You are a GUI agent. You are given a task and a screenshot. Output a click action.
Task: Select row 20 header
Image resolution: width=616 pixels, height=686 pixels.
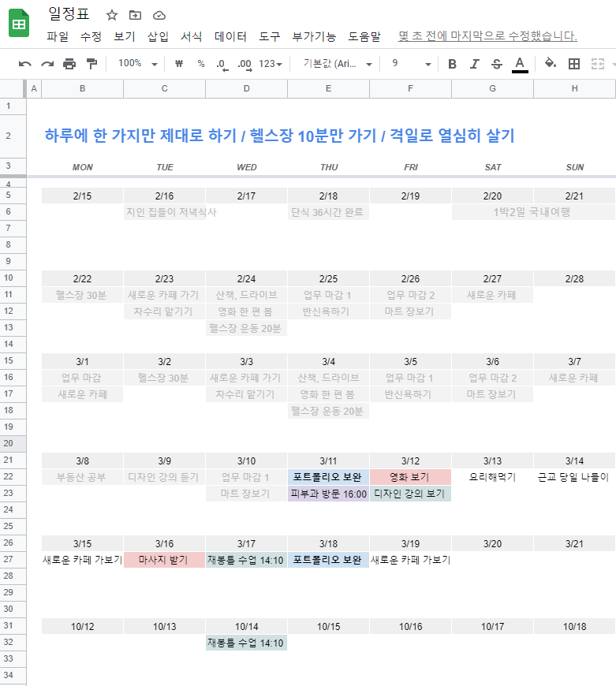pos(13,444)
